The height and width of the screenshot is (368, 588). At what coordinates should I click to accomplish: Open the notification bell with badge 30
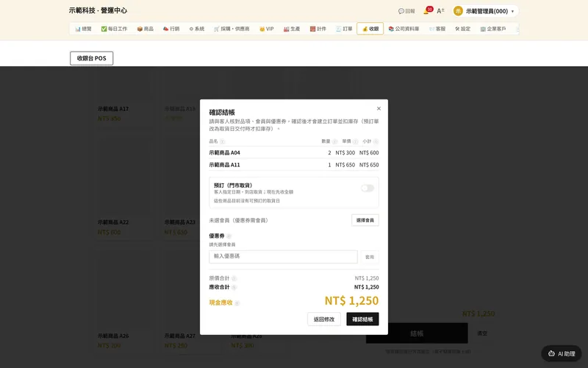click(427, 11)
